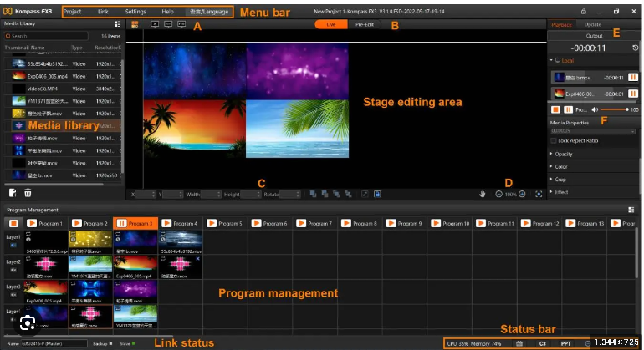644x350 pixels.
Task: Click the bring to front layer icon
Action: pyautogui.click(x=313, y=194)
